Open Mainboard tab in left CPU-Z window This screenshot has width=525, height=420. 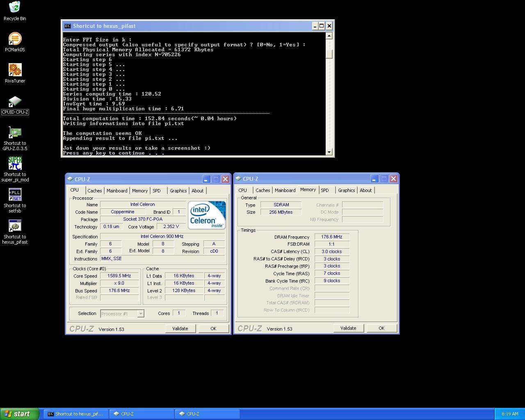[117, 191]
